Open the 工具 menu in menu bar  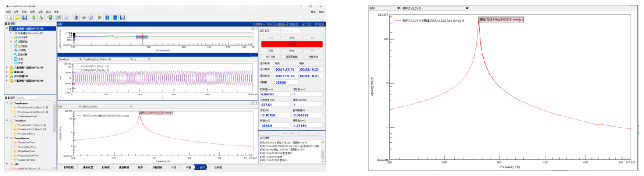coord(40,12)
